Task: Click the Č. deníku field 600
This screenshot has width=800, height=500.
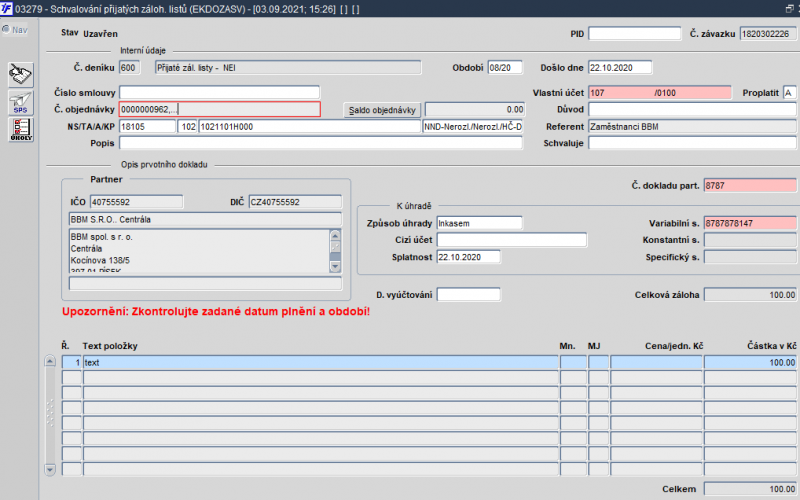Action: pyautogui.click(x=130, y=67)
